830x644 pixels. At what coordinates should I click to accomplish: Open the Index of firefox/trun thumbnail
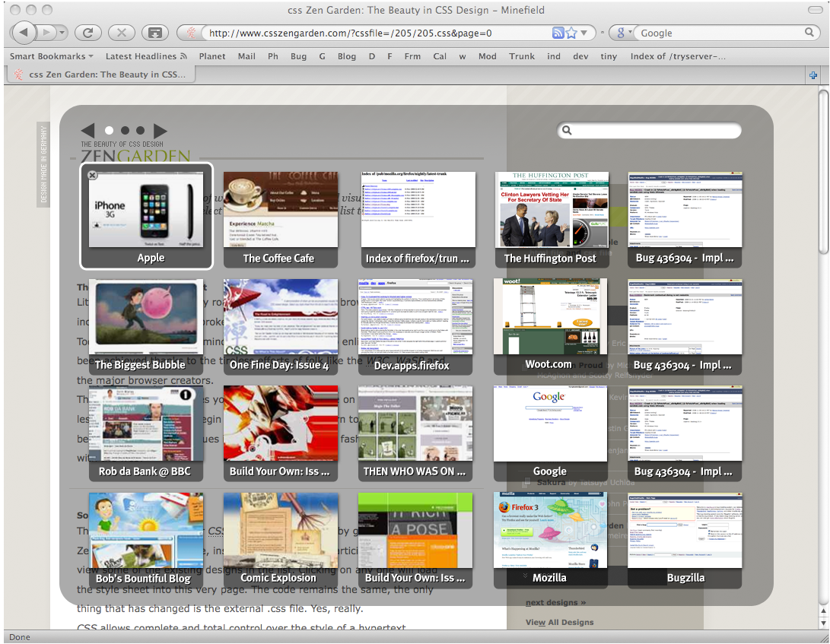(x=418, y=219)
